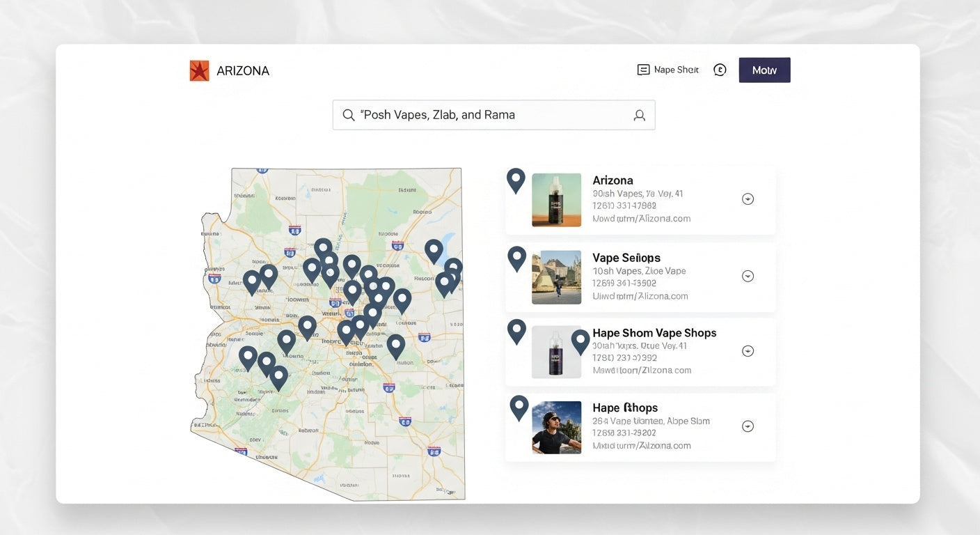Click the ARIZONA brand name in header
The width and height of the screenshot is (980, 535).
[242, 71]
